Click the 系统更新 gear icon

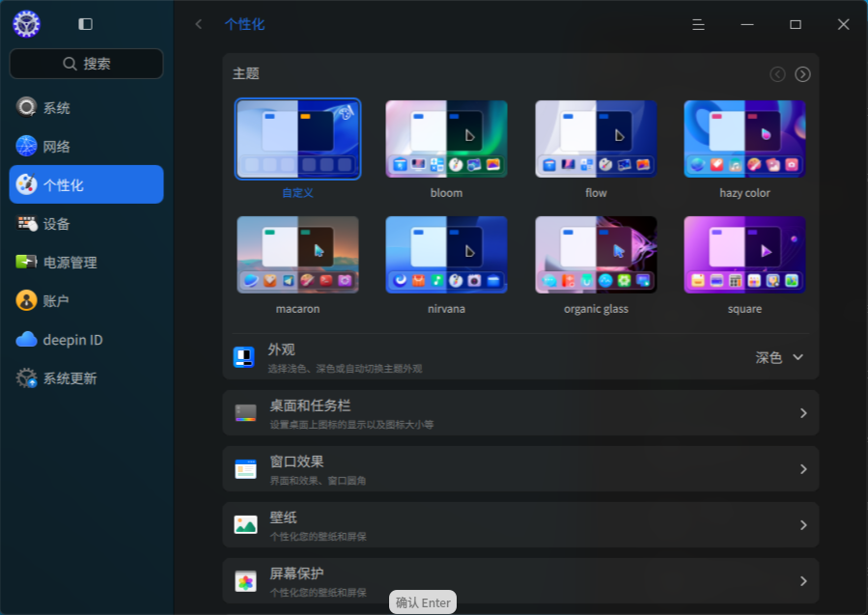point(26,378)
